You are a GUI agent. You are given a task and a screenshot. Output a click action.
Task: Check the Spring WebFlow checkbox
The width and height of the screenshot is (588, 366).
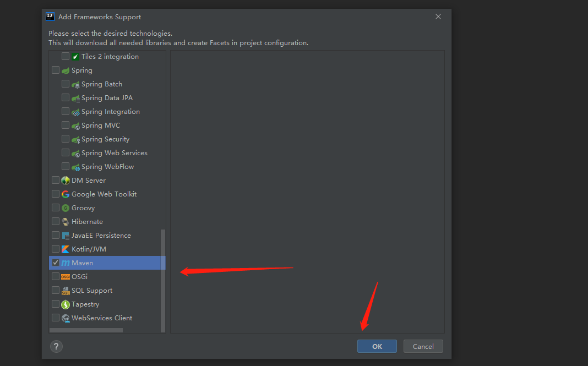click(66, 166)
